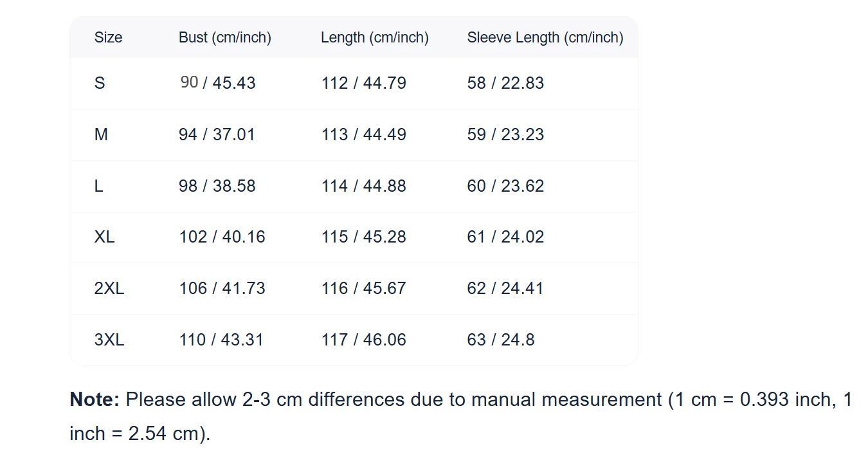The image size is (868, 469).
Task: Select the L size row label
Action: pyautogui.click(x=98, y=186)
